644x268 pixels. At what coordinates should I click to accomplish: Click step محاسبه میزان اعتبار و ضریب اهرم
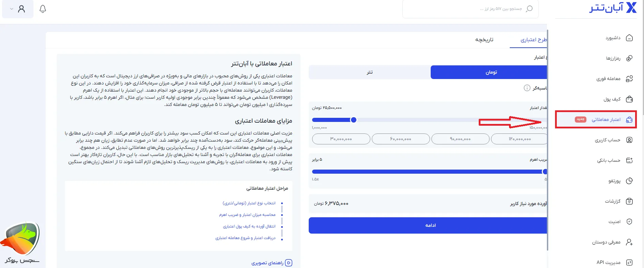[x=247, y=215]
